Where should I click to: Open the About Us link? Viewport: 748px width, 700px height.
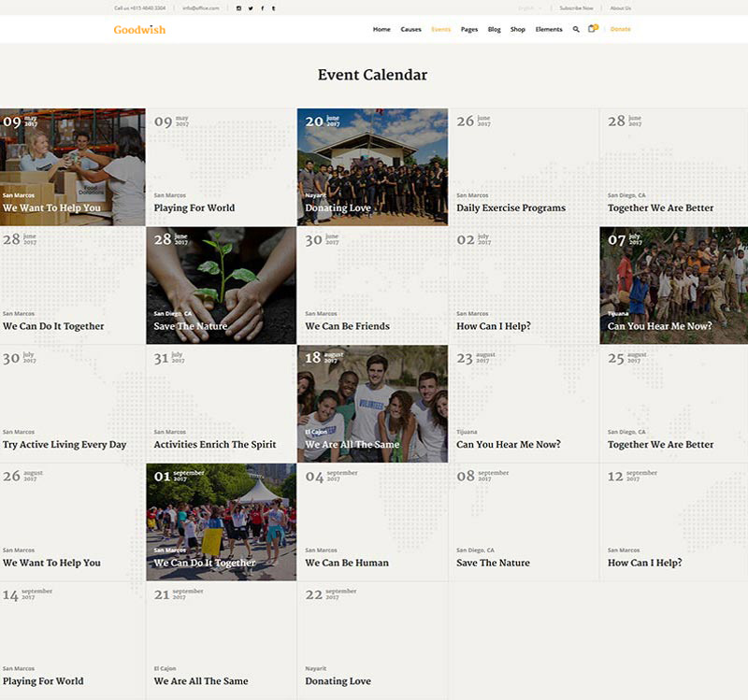point(620,7)
